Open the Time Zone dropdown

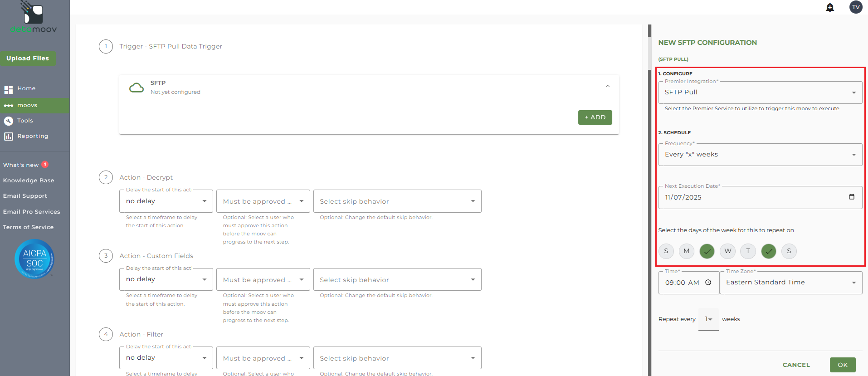click(x=791, y=283)
